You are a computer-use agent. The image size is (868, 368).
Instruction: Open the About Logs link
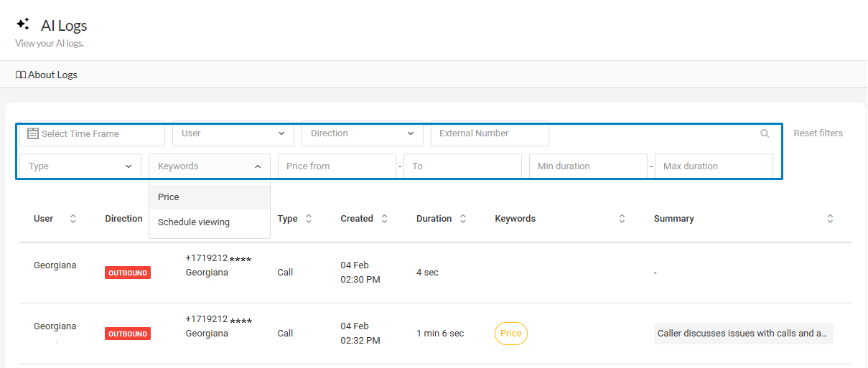point(47,75)
